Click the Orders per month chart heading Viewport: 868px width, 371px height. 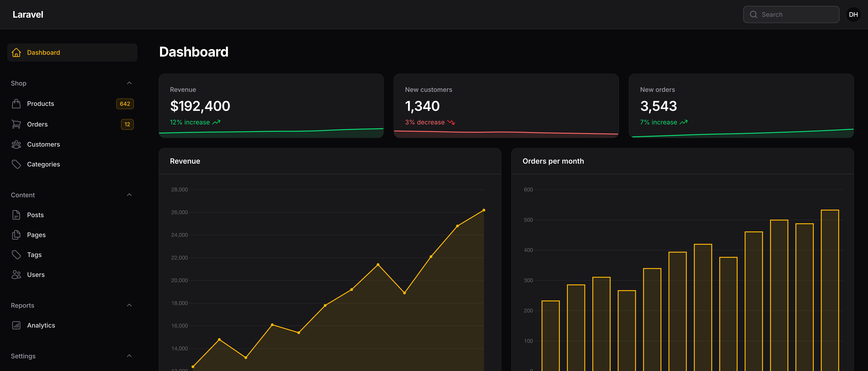coord(553,161)
